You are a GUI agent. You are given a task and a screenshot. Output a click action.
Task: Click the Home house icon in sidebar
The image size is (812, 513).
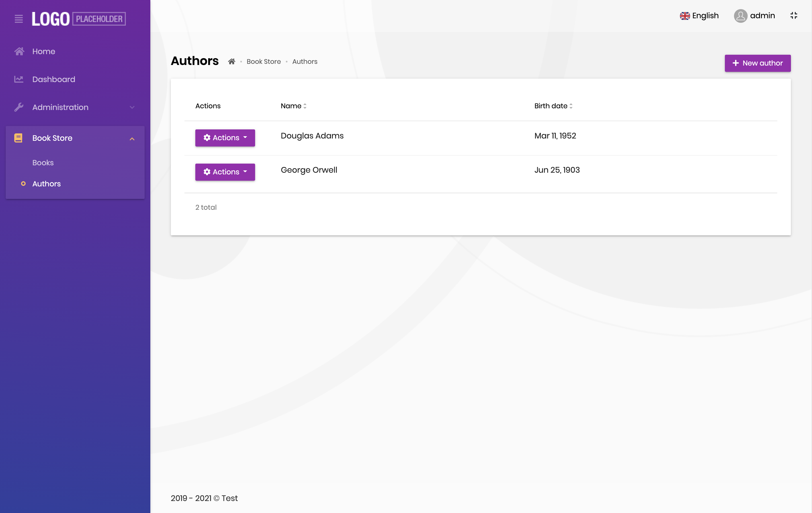(19, 51)
